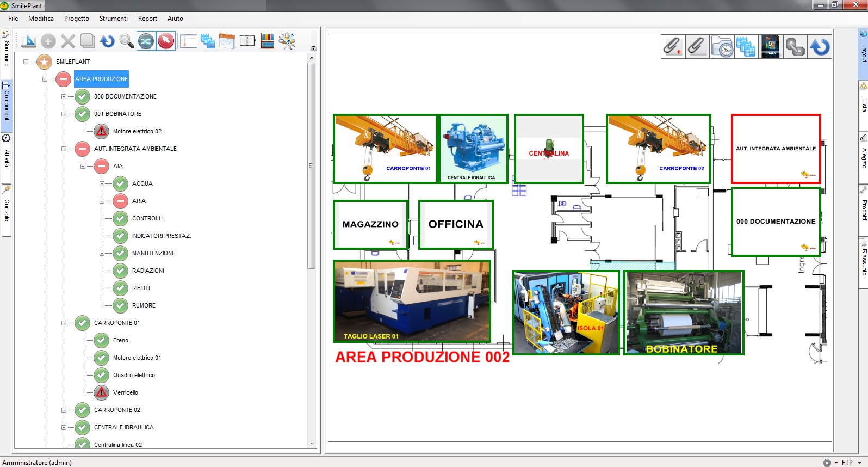Image resolution: width=868 pixels, height=467 pixels.
Task: Open the Strumenti menu
Action: [113, 19]
